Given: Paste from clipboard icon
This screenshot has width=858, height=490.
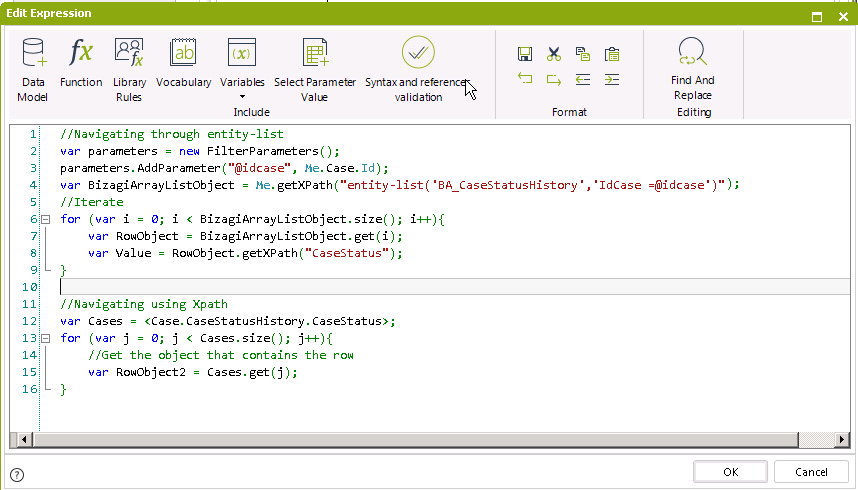Looking at the screenshot, I should tap(612, 54).
